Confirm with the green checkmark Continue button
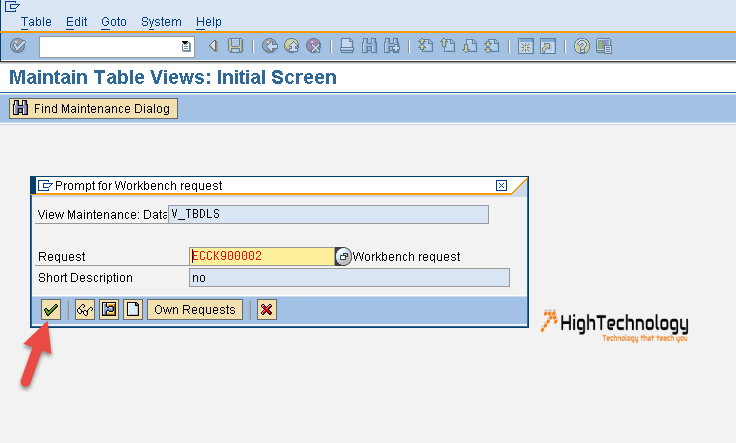The height and width of the screenshot is (443, 736). tap(51, 309)
